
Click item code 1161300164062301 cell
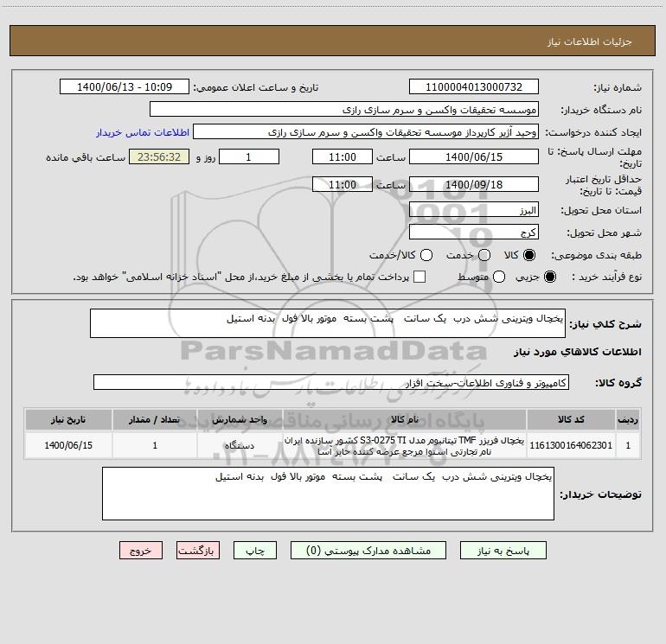(571, 445)
